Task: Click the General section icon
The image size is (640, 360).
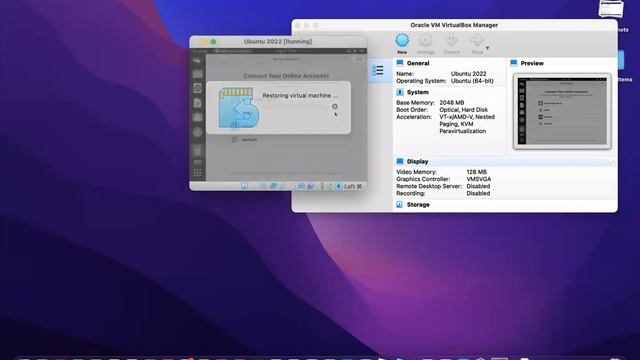Action: pos(400,63)
